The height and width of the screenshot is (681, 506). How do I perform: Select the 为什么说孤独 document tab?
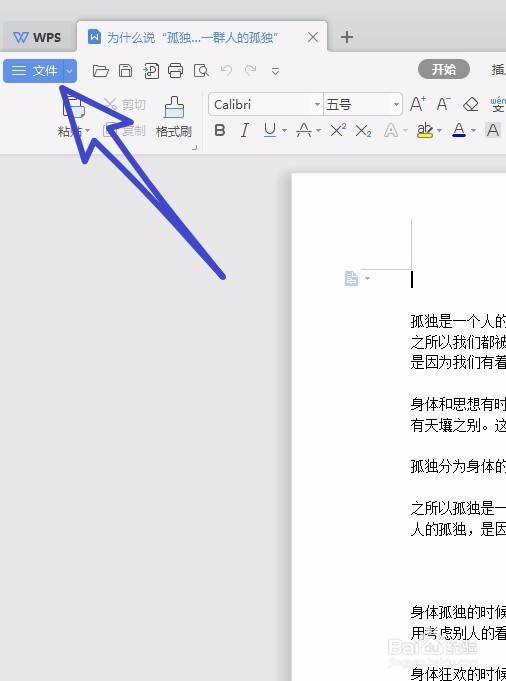click(x=192, y=37)
